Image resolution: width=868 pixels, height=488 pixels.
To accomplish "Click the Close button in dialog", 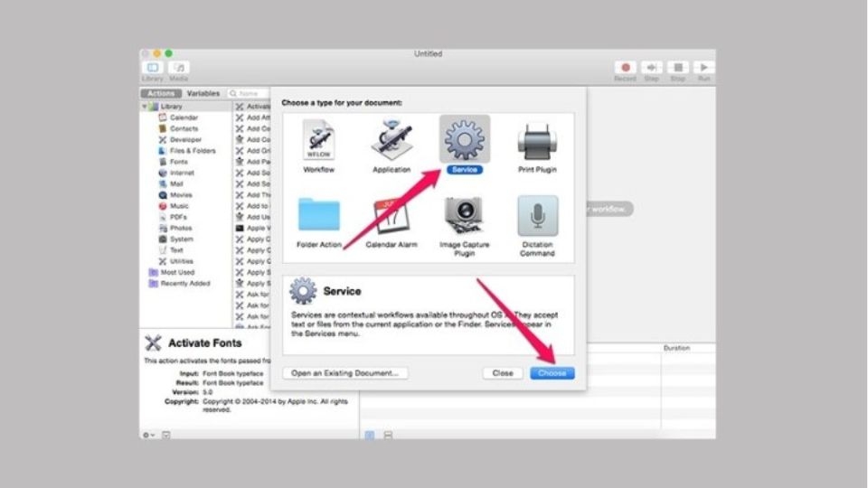I will point(503,373).
